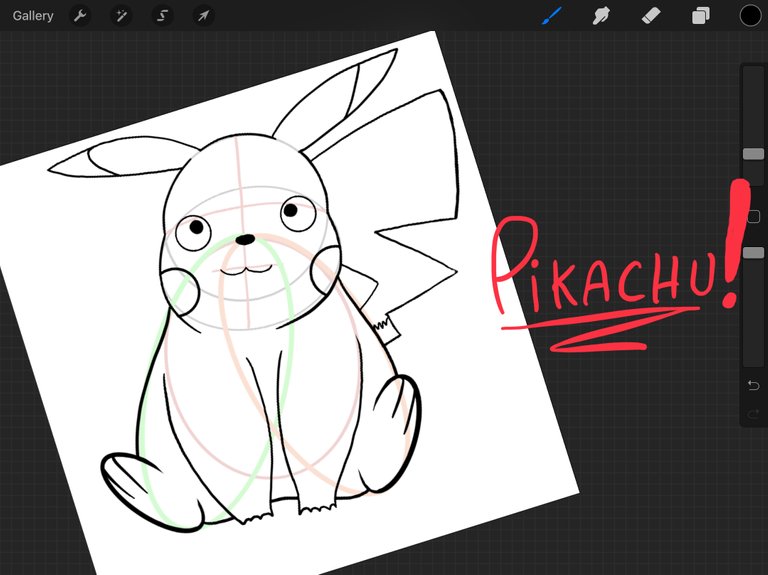Select the Eraser tool
Image resolution: width=768 pixels, height=575 pixels.
[651, 16]
